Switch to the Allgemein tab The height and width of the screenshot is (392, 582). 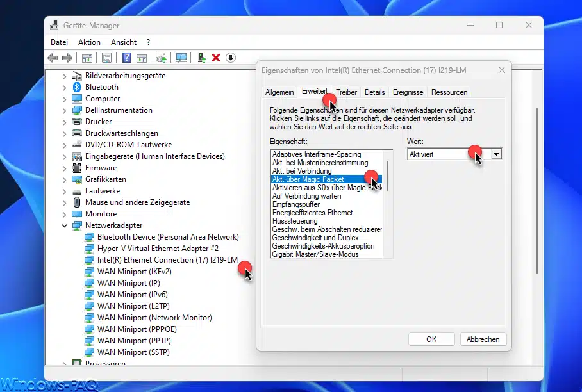pyautogui.click(x=279, y=92)
